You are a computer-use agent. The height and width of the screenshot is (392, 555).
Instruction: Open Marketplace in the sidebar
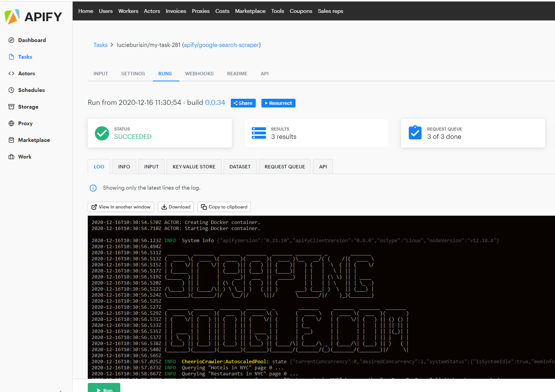click(34, 140)
